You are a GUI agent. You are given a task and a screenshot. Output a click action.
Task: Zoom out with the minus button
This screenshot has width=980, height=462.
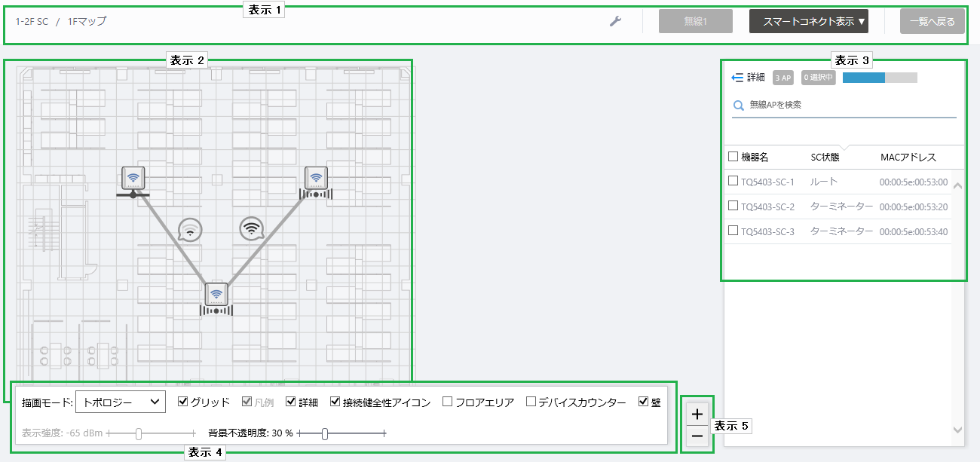click(x=697, y=436)
